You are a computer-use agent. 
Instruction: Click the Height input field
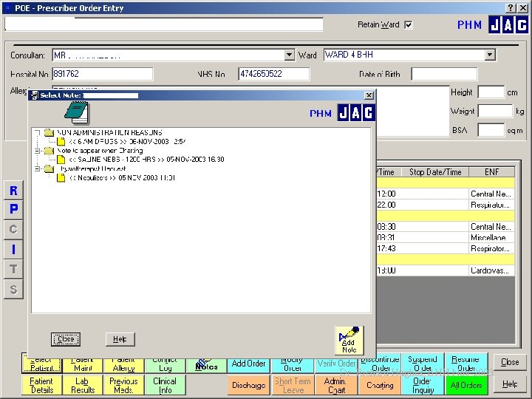pos(491,92)
